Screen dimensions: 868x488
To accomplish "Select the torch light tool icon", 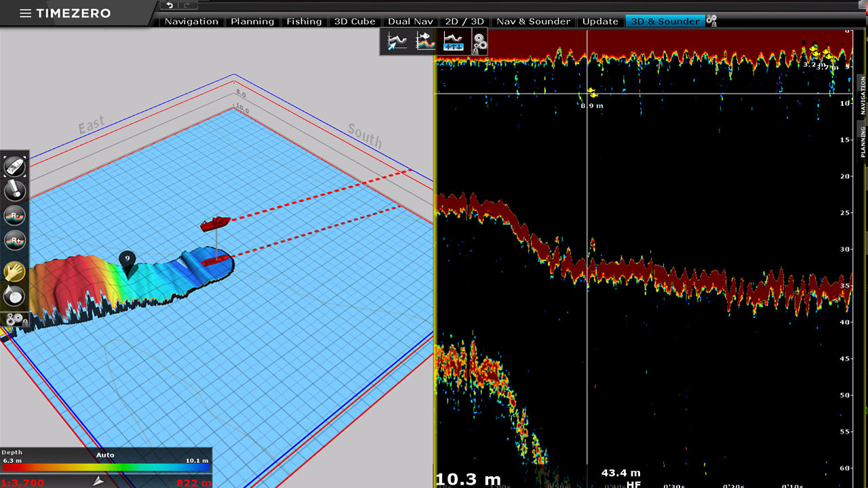I will tap(15, 296).
